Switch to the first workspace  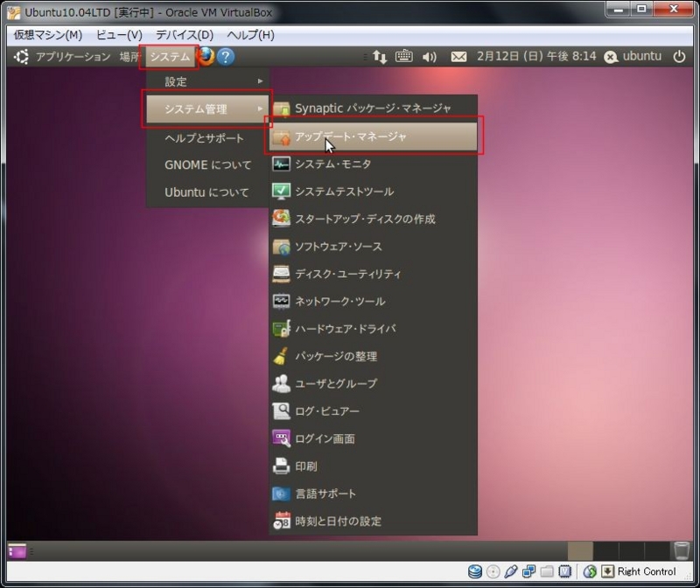pos(580,550)
